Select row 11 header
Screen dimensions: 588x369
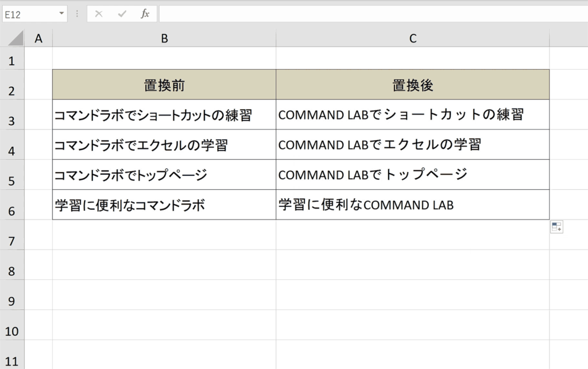[x=12, y=355]
